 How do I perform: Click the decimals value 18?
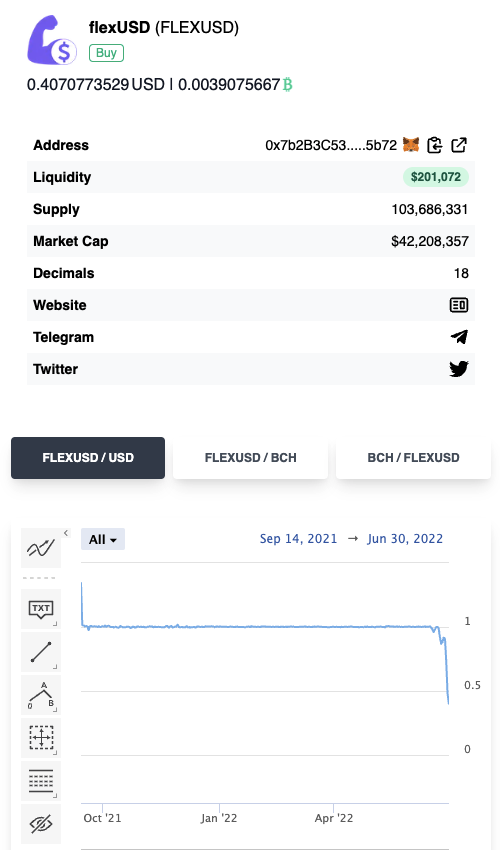point(461,273)
